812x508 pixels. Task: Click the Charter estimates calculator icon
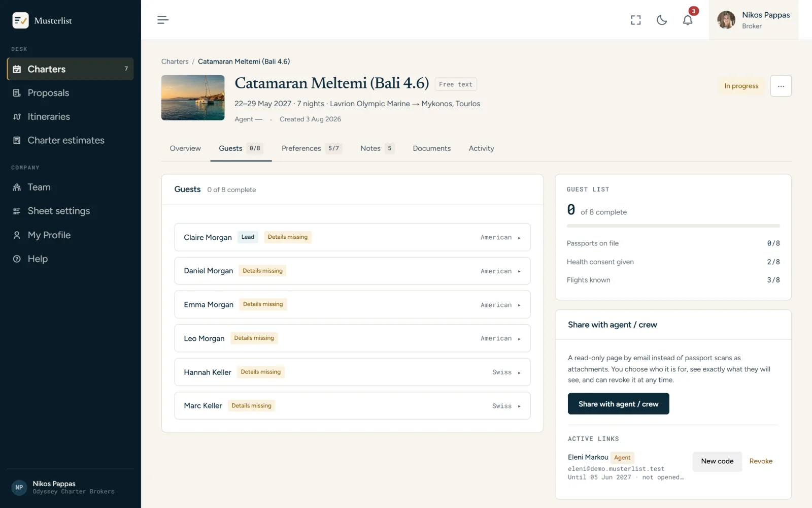(17, 140)
